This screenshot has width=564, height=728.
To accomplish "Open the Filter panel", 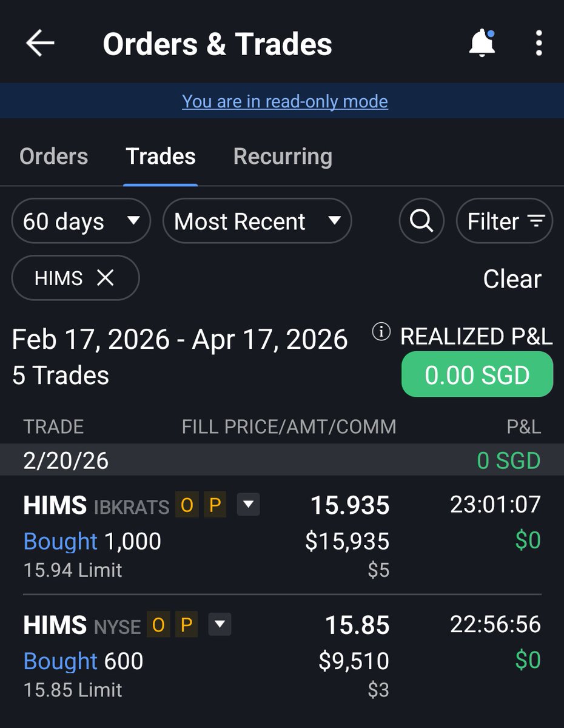I will [x=504, y=221].
